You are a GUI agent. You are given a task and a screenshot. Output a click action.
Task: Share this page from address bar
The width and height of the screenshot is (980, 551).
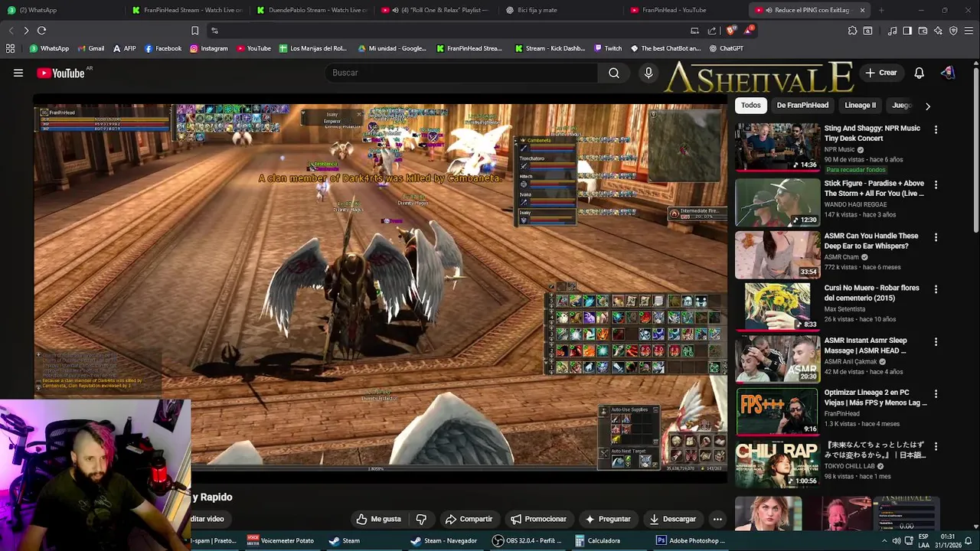[x=712, y=31]
